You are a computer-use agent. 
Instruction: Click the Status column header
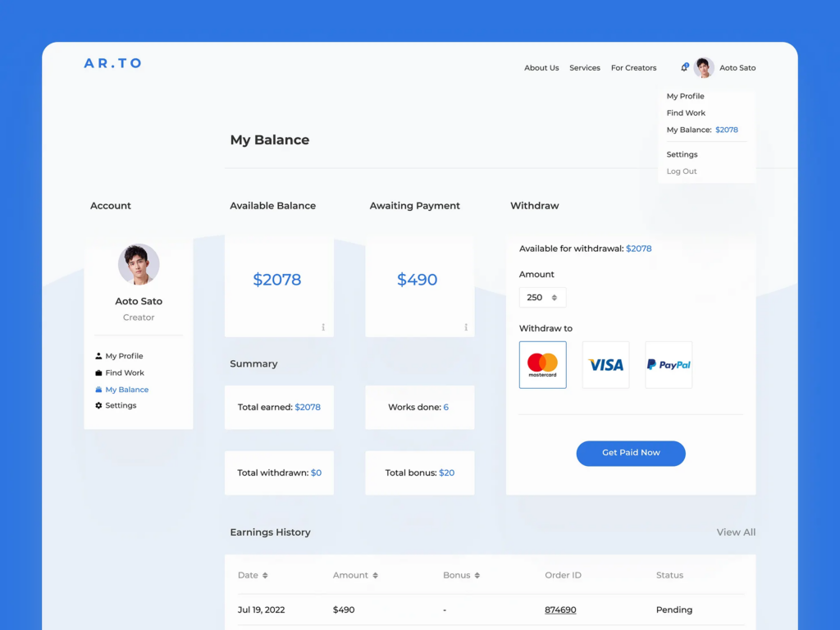[x=669, y=575]
